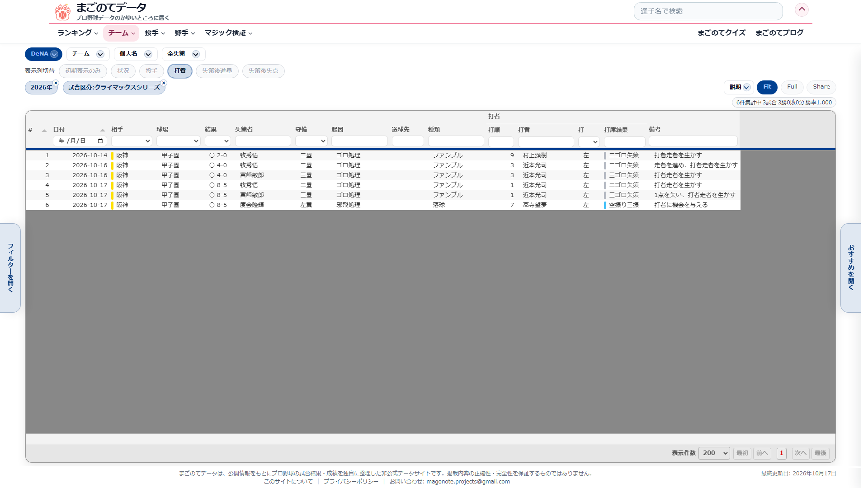The width and height of the screenshot is (868, 488).
Task: Click page number 1 button
Action: [781, 453]
